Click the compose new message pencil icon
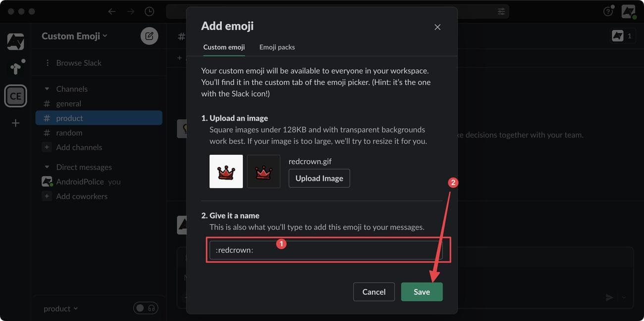This screenshot has height=321, width=644. (x=149, y=35)
